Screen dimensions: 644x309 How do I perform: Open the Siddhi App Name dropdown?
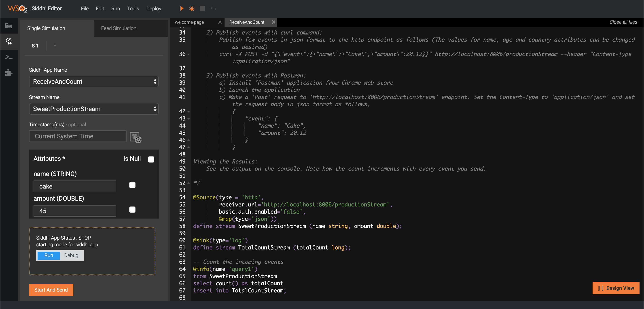coord(94,82)
